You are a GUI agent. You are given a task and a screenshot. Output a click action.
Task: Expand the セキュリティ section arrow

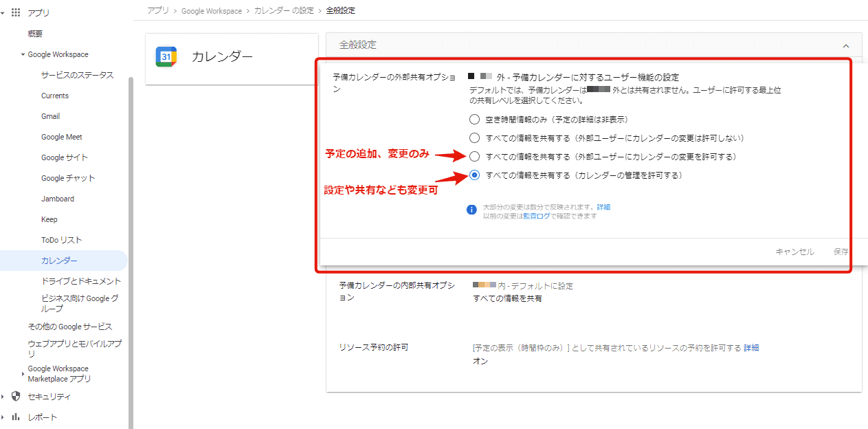(3, 397)
